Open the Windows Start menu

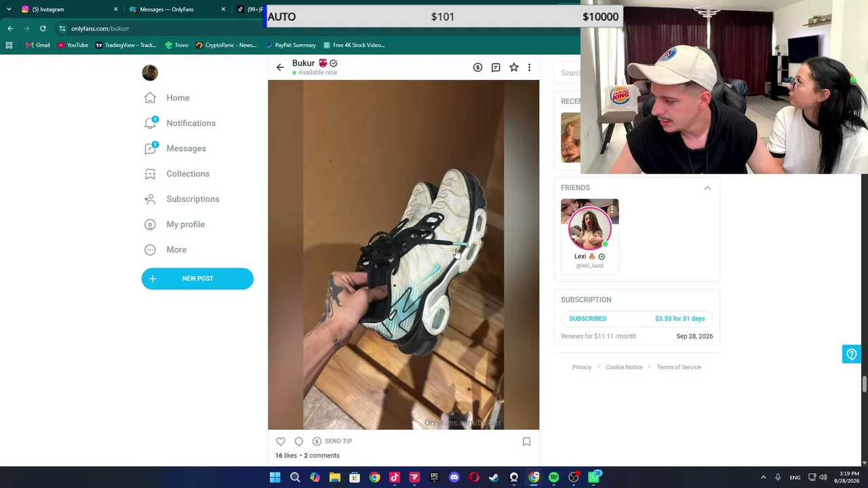point(275,477)
